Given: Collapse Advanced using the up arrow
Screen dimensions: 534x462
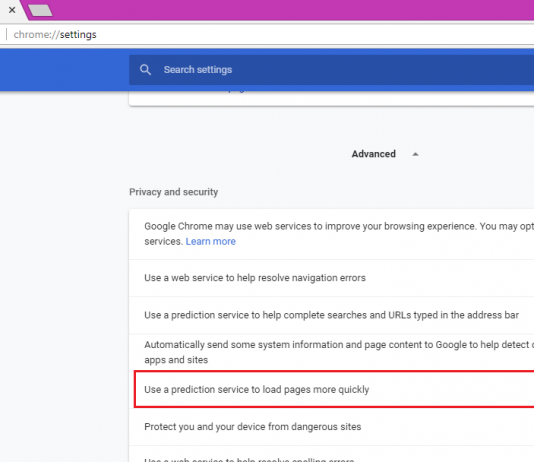Looking at the screenshot, I should pos(415,154).
